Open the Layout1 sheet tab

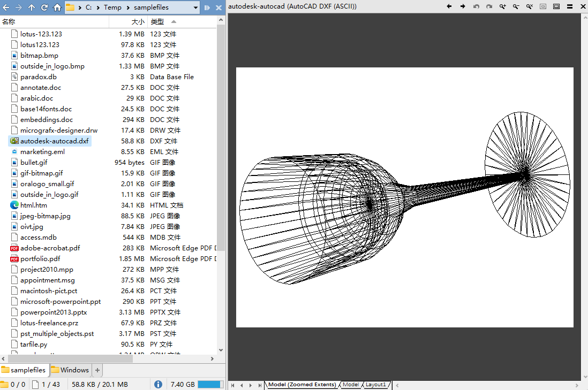pos(376,385)
